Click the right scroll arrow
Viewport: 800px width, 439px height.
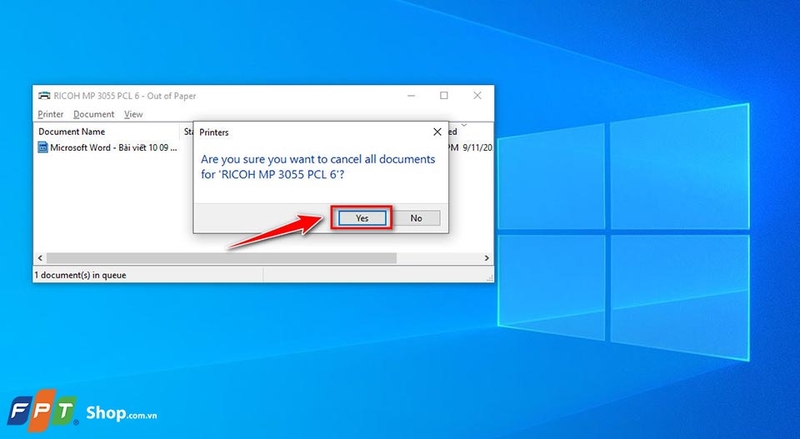click(x=487, y=258)
